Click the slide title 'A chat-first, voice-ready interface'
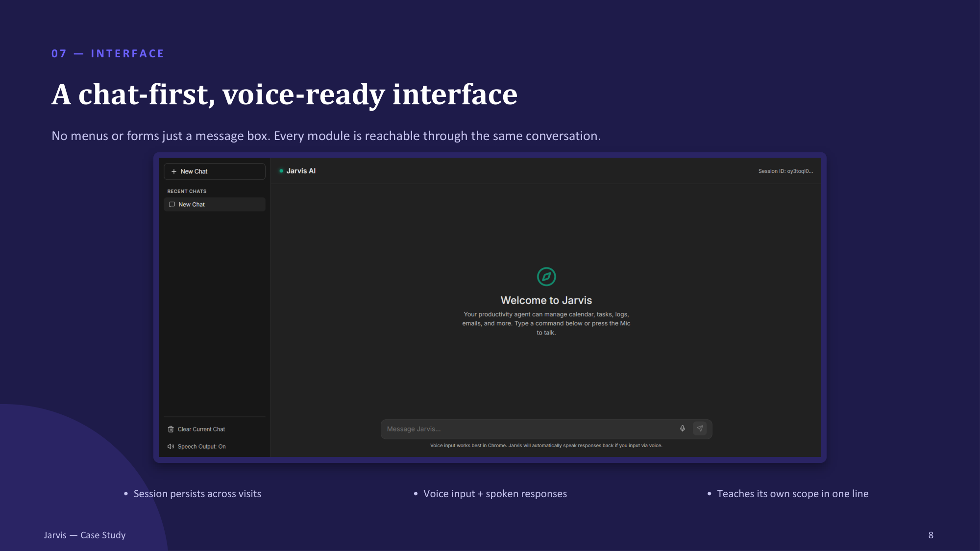980x551 pixels. click(285, 95)
